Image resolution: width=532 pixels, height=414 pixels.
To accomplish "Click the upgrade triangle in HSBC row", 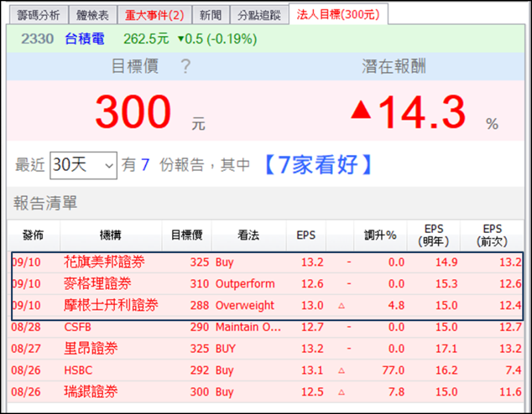I will [x=342, y=371].
